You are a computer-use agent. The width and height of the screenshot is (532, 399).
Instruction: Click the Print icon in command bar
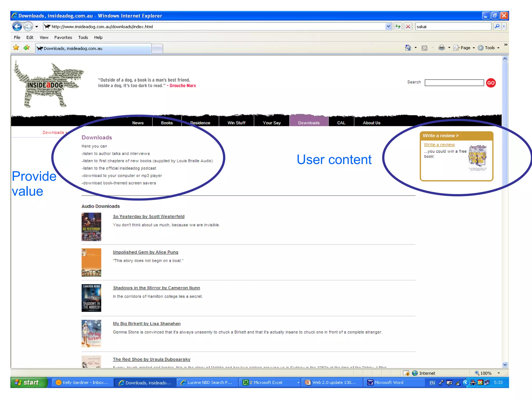tap(441, 48)
